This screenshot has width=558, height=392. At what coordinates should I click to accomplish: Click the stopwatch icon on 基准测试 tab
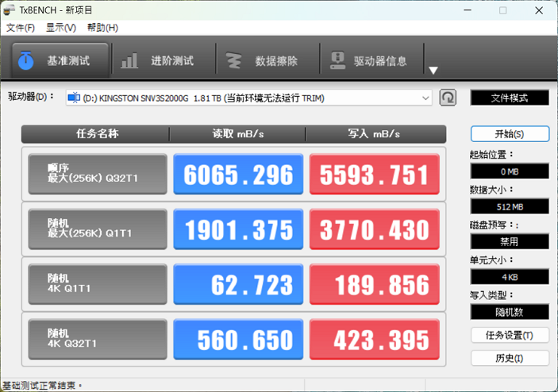click(x=25, y=60)
